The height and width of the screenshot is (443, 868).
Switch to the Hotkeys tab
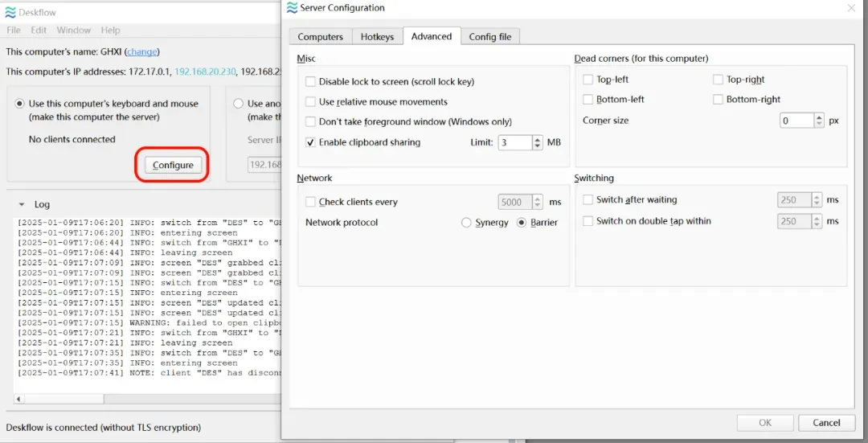pyautogui.click(x=377, y=36)
